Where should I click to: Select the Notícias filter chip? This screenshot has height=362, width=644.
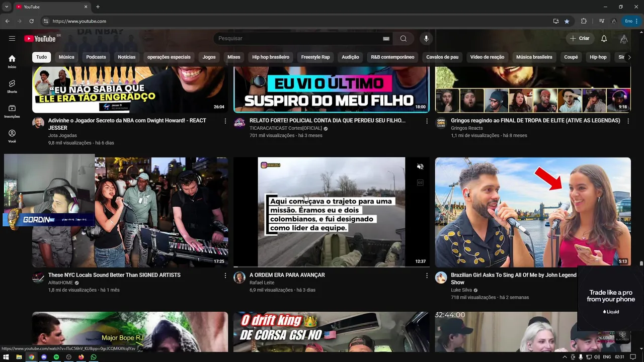(x=127, y=57)
